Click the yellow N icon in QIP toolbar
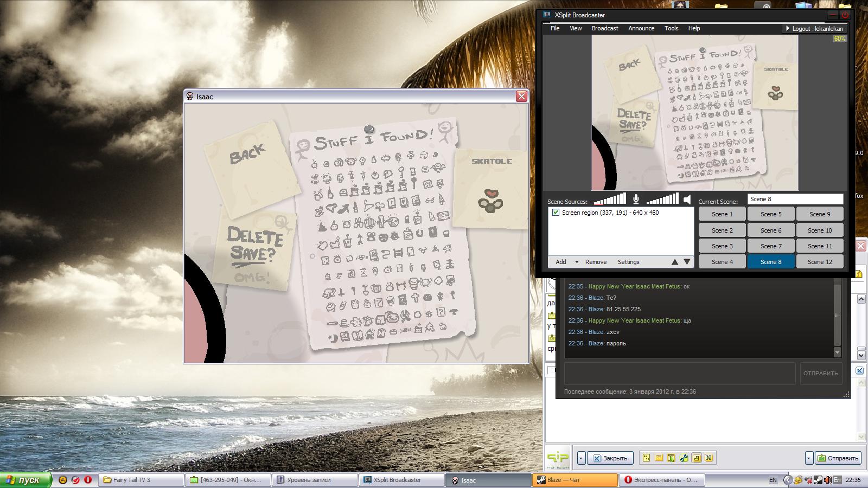This screenshot has height=488, width=868. click(709, 458)
